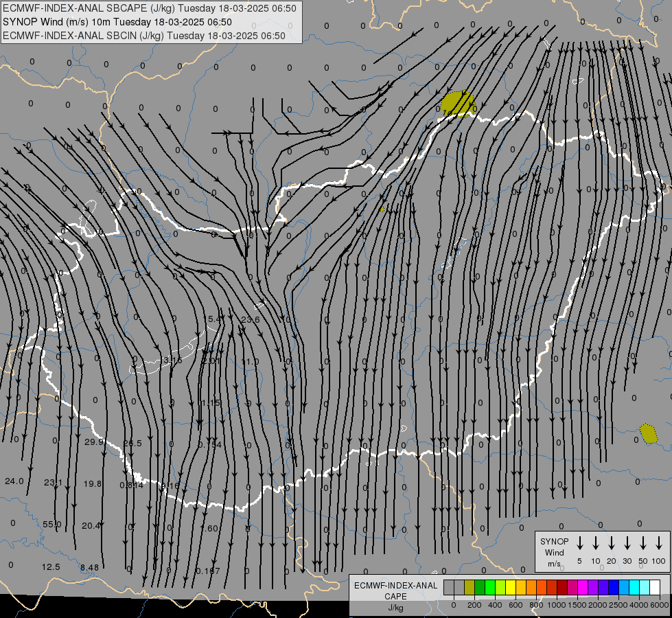The image size is (672, 618).
Task: Click the map value 0.167
Action: [208, 571]
